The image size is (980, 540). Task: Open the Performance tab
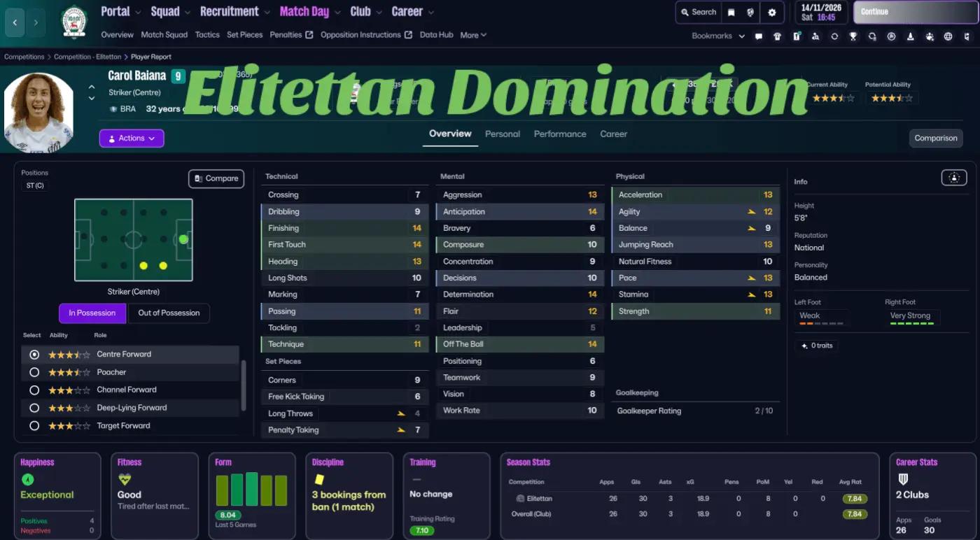(560, 134)
